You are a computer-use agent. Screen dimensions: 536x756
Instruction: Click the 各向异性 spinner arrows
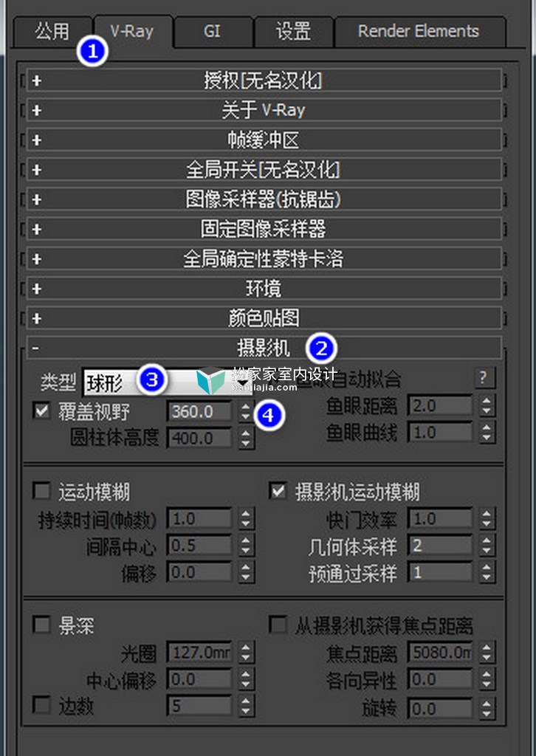click(x=487, y=680)
